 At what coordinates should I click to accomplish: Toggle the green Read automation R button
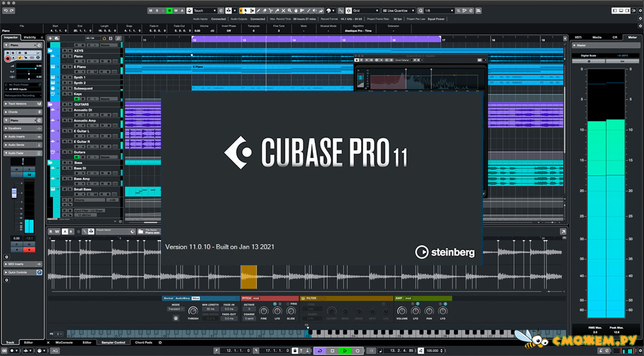click(x=169, y=10)
